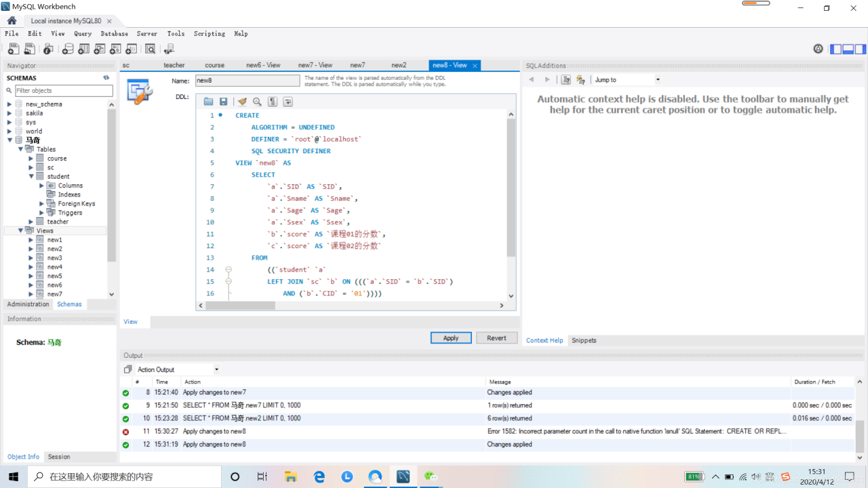This screenshot has height=488, width=868.
Task: Click the find magnifier icon in DDL toolbar
Action: (x=257, y=102)
